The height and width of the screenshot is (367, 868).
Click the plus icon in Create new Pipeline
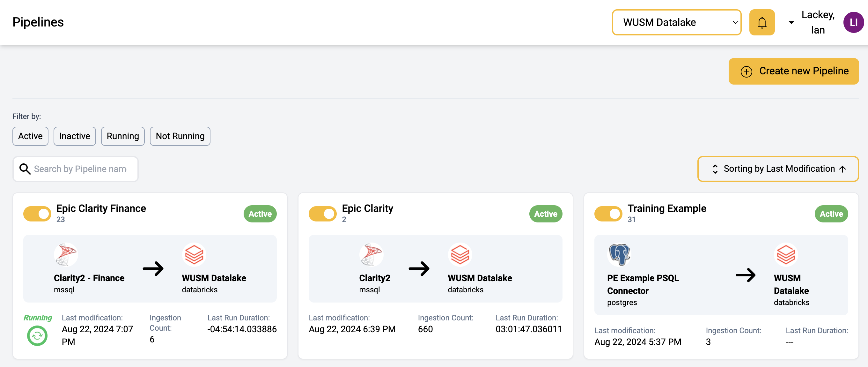coord(747,71)
